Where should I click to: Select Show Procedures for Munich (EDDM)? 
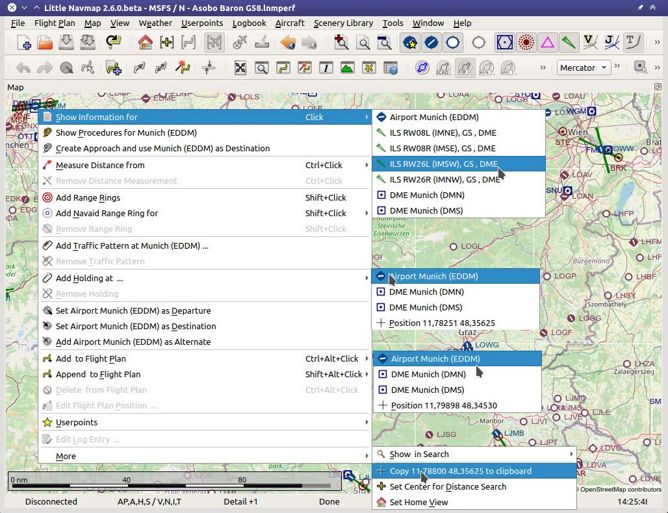[x=204, y=133]
